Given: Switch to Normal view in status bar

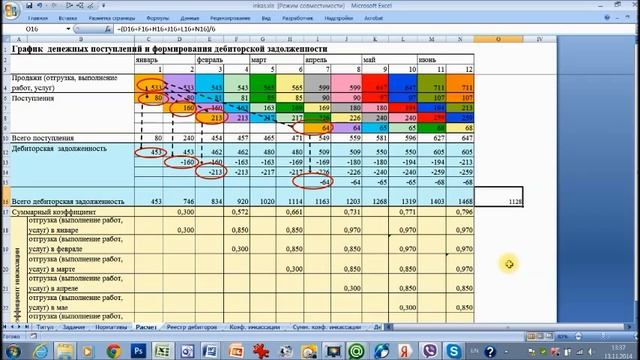Looking at the screenshot, I should [531, 336].
